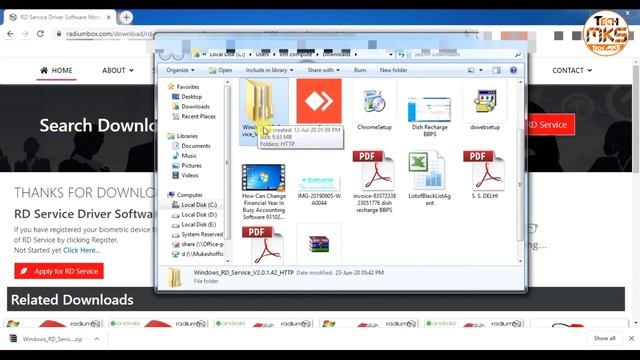Screen dimensions: 640x360
Task: Click the radiumbox.com address bar
Action: (x=109, y=34)
